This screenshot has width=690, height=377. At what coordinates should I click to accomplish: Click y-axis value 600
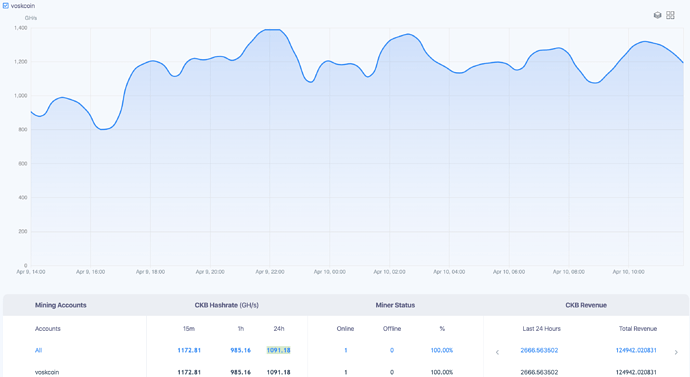click(x=22, y=164)
